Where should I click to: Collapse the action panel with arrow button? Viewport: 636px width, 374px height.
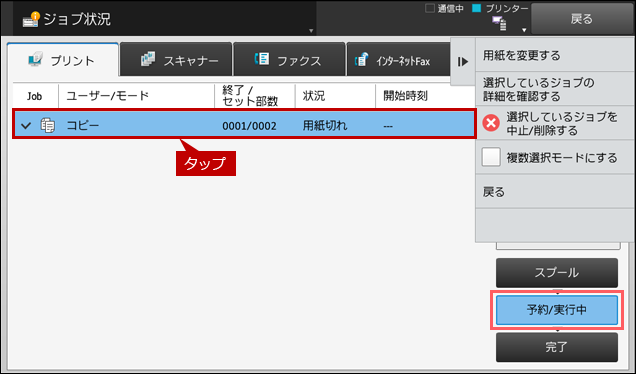pyautogui.click(x=463, y=62)
